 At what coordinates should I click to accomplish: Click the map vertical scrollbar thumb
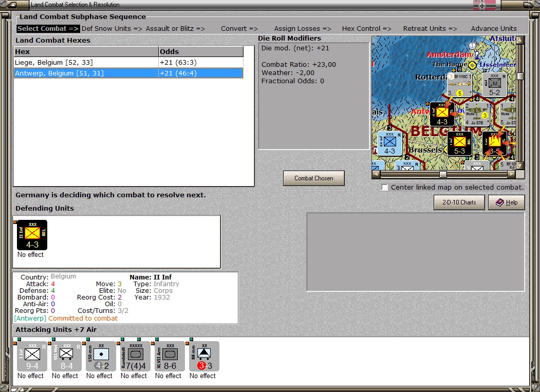[x=520, y=76]
